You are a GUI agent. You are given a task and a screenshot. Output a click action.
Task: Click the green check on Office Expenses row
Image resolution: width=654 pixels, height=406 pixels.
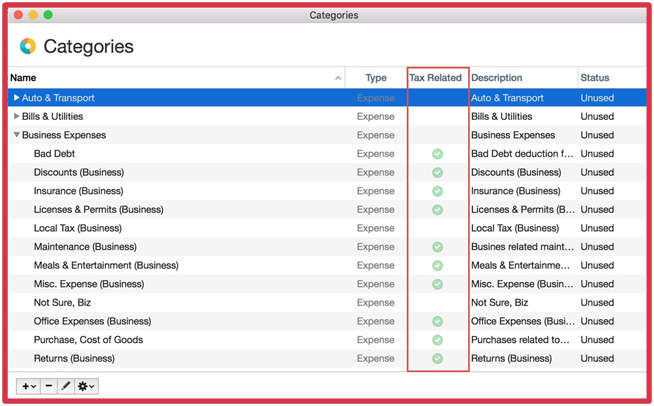pos(437,321)
